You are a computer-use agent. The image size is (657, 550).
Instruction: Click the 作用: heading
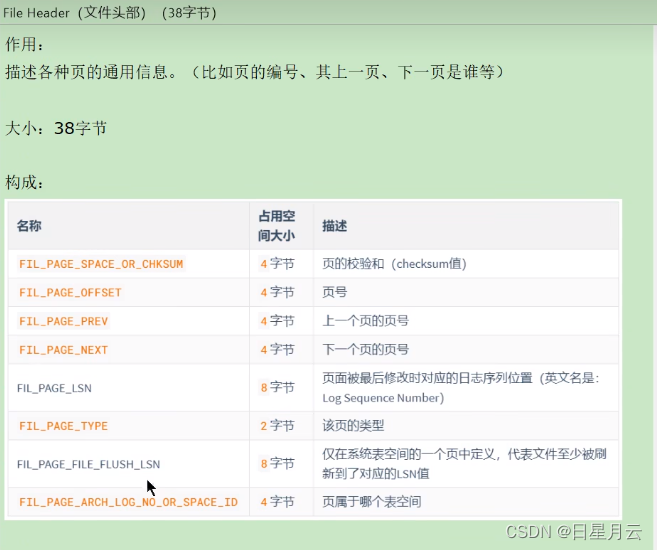click(24, 44)
